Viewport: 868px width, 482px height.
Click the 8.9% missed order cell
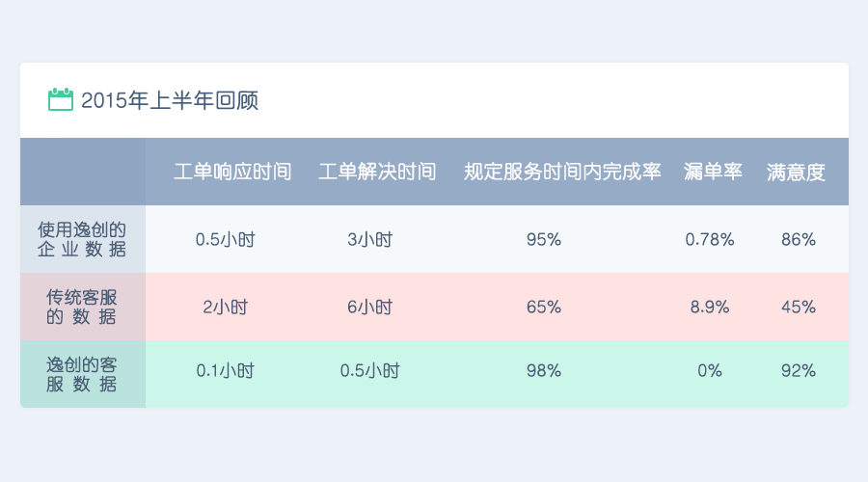pos(710,308)
